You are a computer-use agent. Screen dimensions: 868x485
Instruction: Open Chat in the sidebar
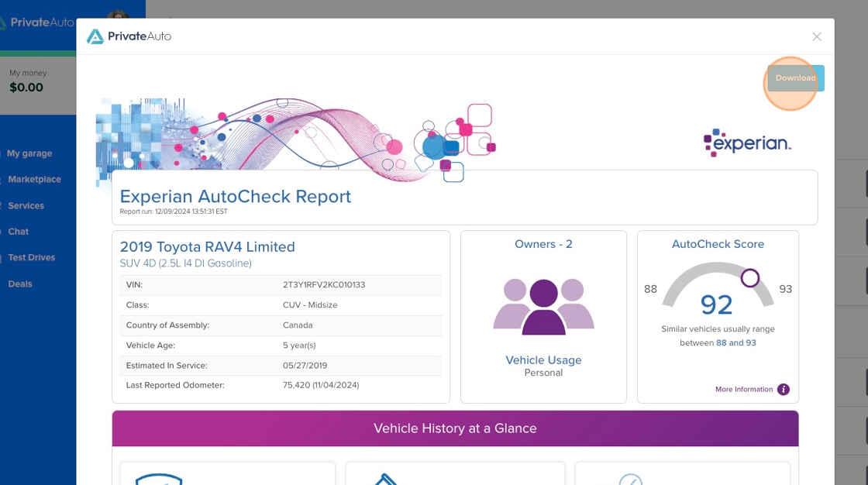[19, 232]
